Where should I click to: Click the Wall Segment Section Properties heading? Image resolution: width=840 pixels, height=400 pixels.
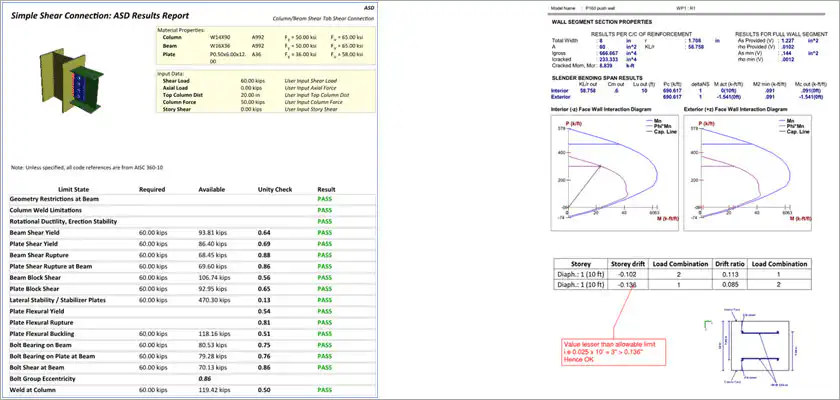point(602,22)
